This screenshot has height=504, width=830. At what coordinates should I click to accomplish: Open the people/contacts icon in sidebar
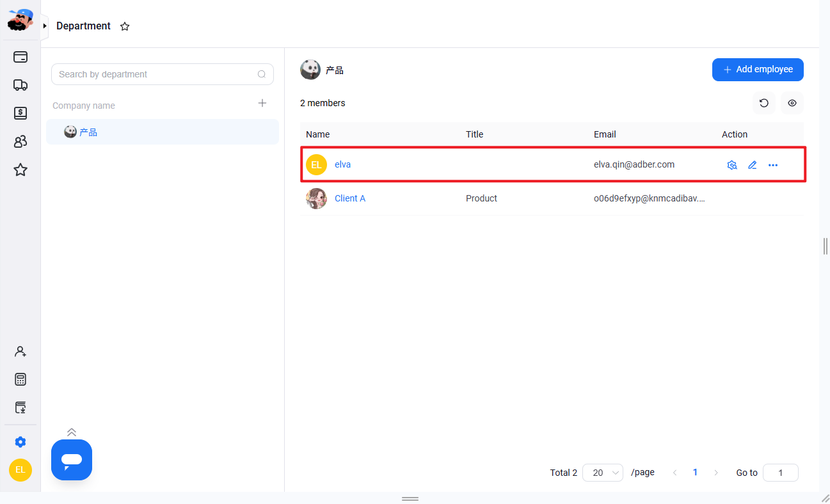click(x=20, y=141)
